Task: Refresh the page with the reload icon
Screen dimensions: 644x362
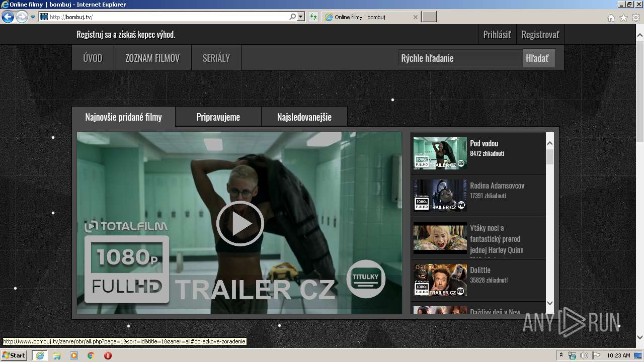Action: [x=313, y=17]
